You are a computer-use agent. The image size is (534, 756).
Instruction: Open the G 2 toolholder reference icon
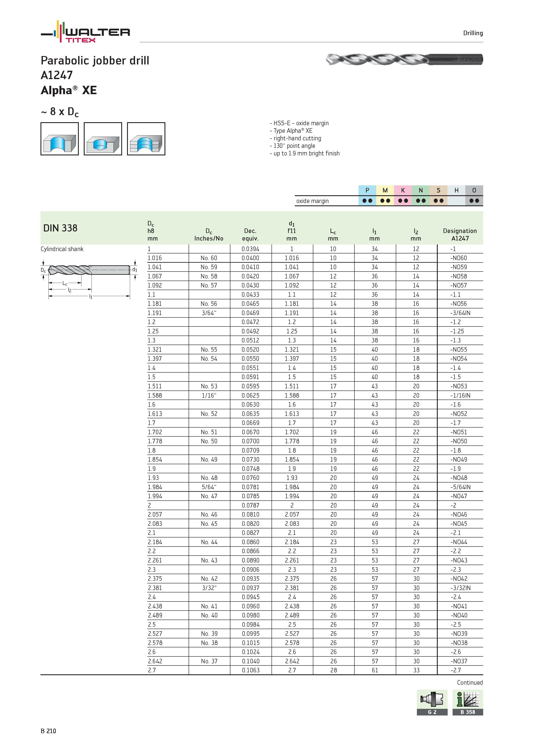coord(432,702)
